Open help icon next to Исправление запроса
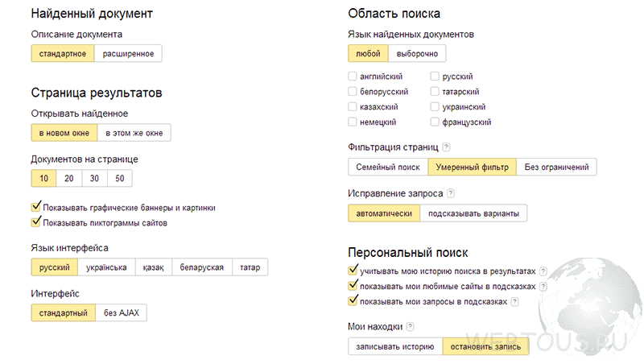 [451, 193]
